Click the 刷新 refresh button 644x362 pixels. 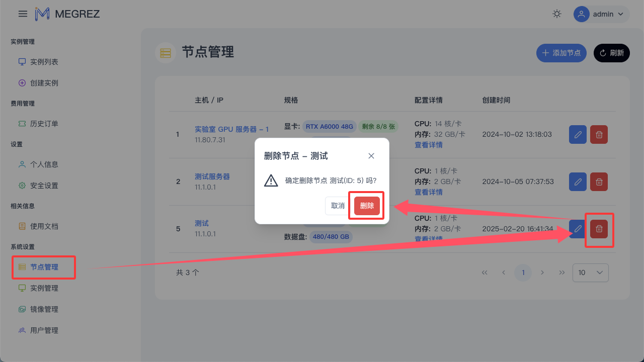[611, 53]
